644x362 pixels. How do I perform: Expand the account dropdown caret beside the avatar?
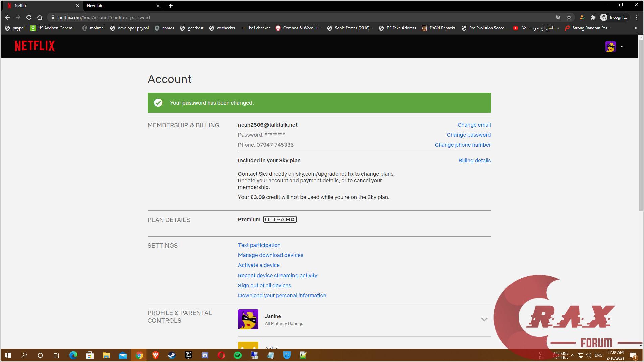coord(622,46)
